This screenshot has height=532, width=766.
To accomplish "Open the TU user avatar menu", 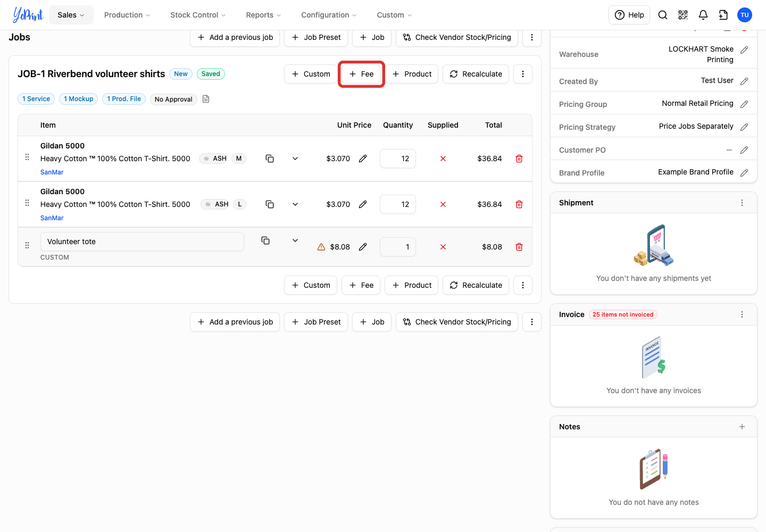I will click(x=745, y=15).
